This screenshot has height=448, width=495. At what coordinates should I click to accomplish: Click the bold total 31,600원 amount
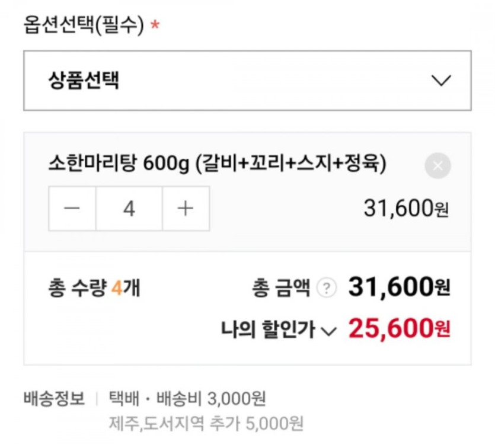point(399,287)
